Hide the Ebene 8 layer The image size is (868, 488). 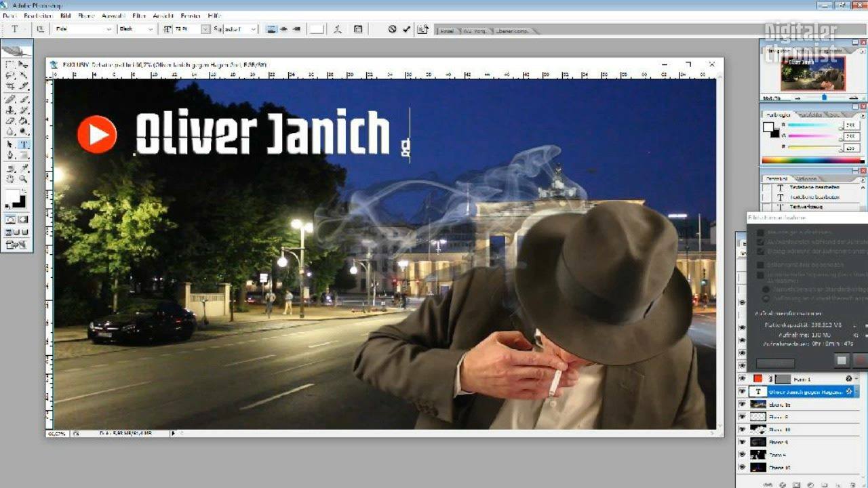tap(742, 417)
